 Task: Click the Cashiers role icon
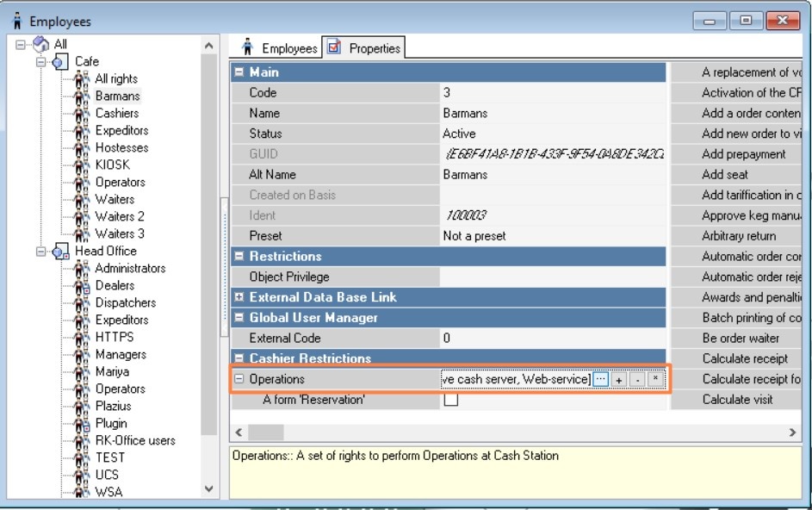(x=83, y=114)
